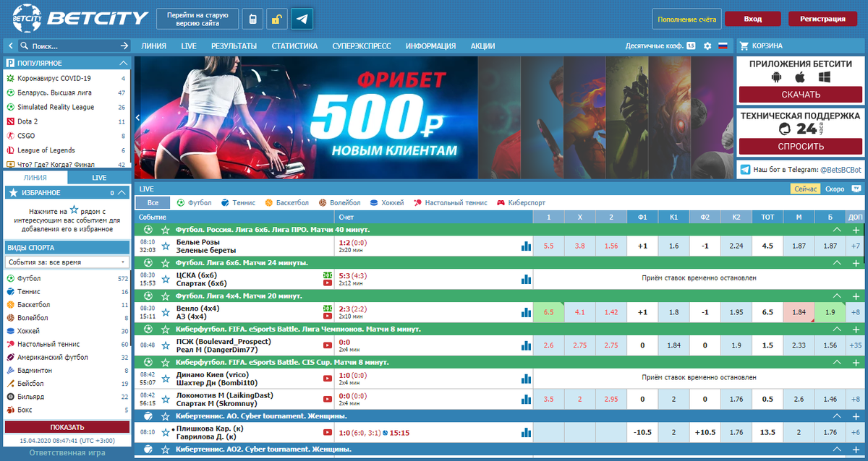
Task: Add Локомотив М match to favorites star
Action: tap(166, 399)
